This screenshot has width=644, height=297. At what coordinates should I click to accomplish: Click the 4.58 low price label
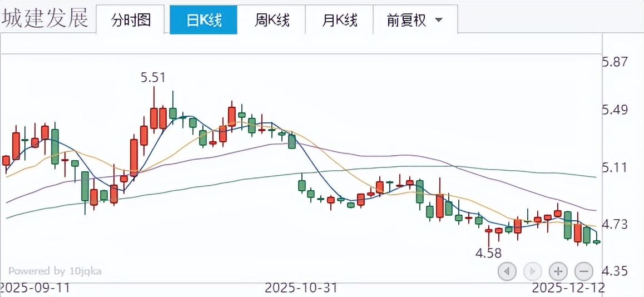click(x=488, y=253)
